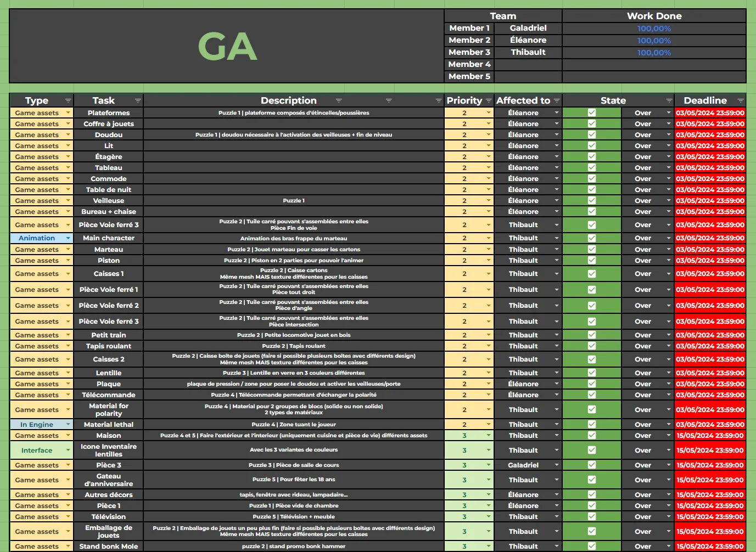The image size is (756, 552).
Task: Open the Galadriel assignee dropdown for Pièce 3
Action: point(557,465)
